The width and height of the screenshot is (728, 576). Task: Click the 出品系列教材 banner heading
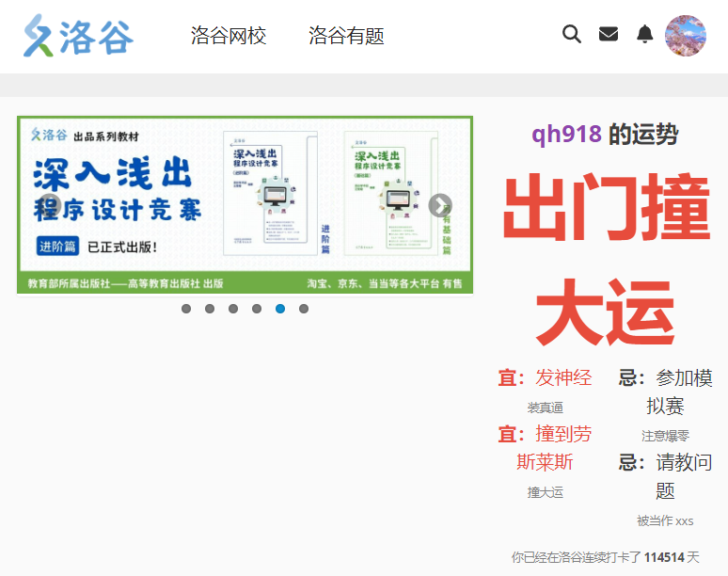[x=106, y=136]
